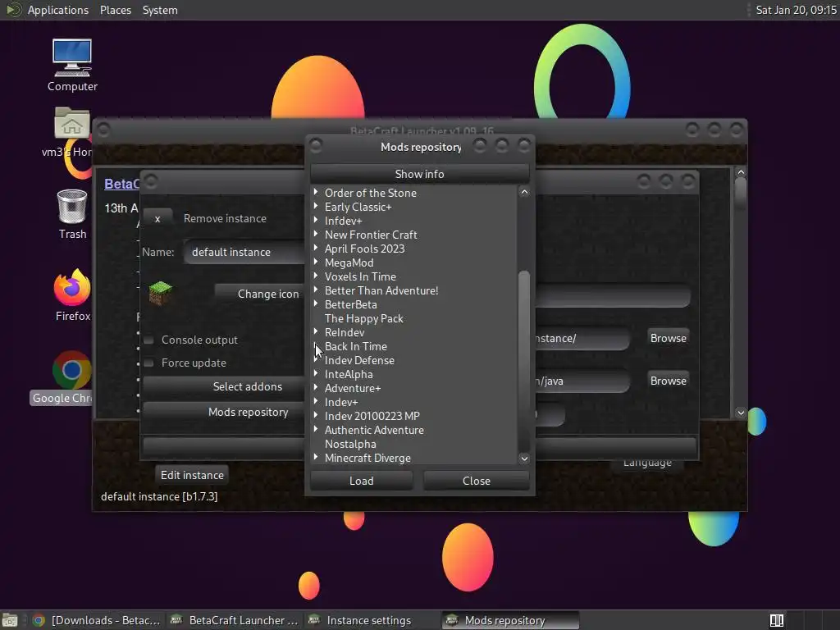Click the Close button in Mods repository

click(477, 481)
